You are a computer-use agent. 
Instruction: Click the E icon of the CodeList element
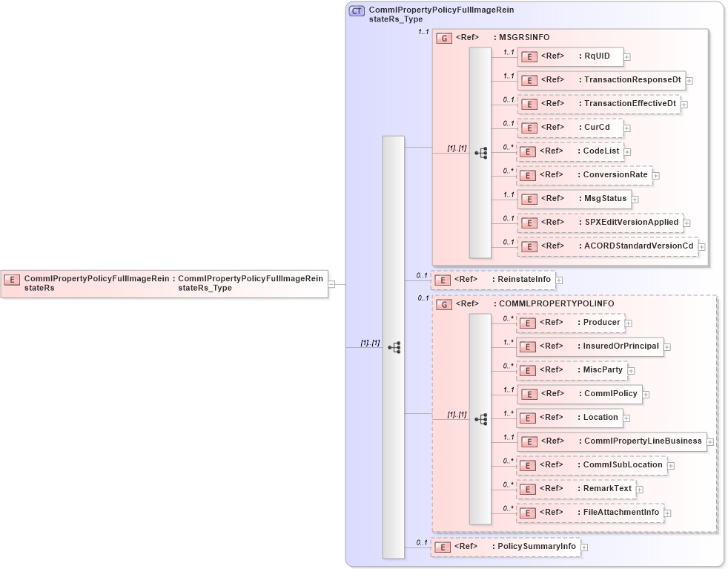[529, 151]
